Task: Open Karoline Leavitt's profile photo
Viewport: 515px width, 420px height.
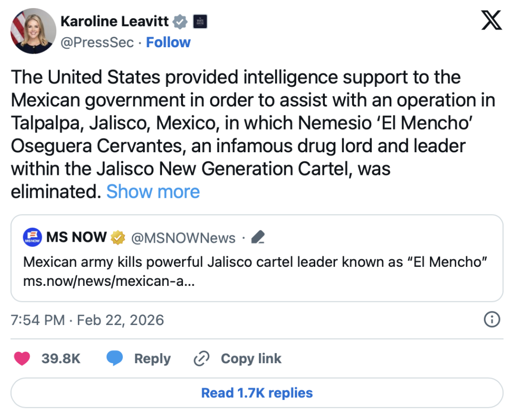Action: pyautogui.click(x=32, y=31)
